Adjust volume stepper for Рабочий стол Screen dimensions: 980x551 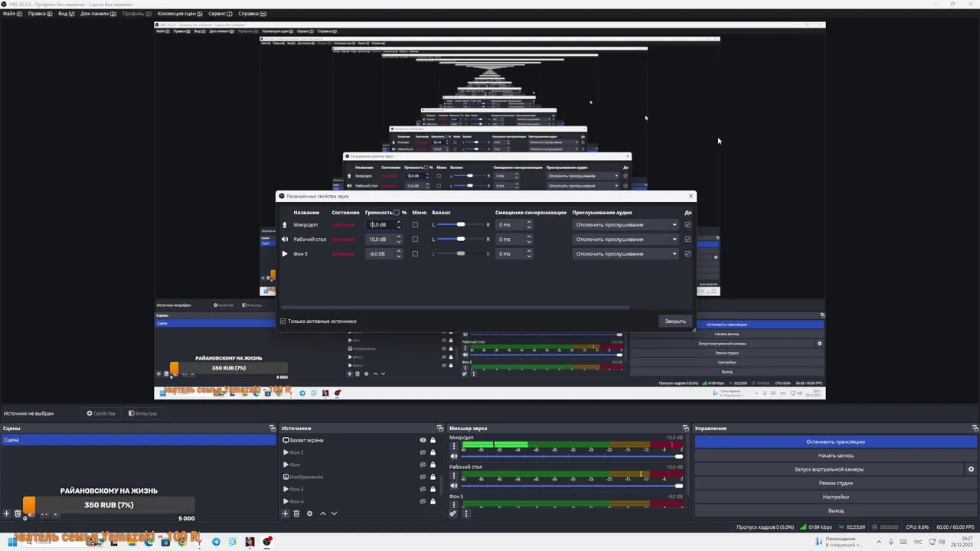point(398,239)
